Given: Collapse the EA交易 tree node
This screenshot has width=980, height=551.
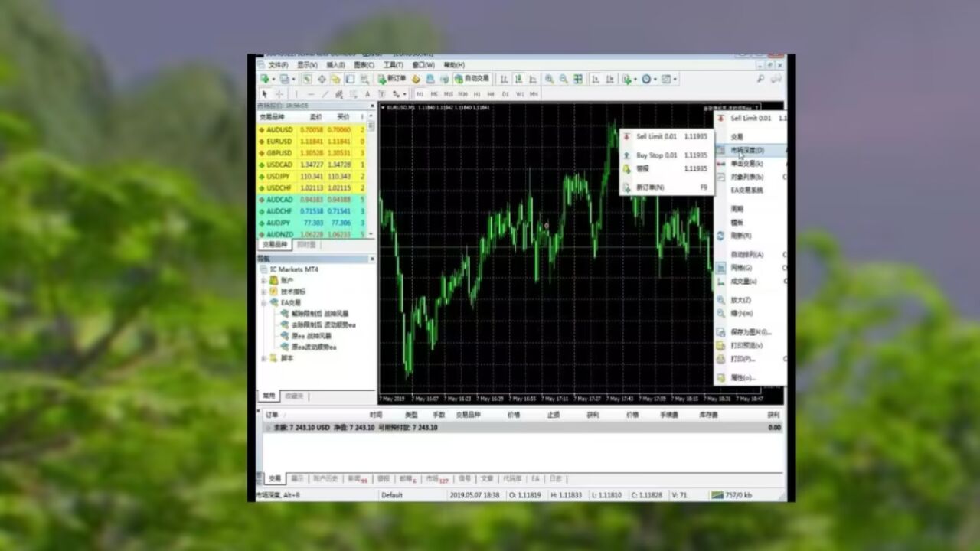Looking at the screenshot, I should 264,303.
